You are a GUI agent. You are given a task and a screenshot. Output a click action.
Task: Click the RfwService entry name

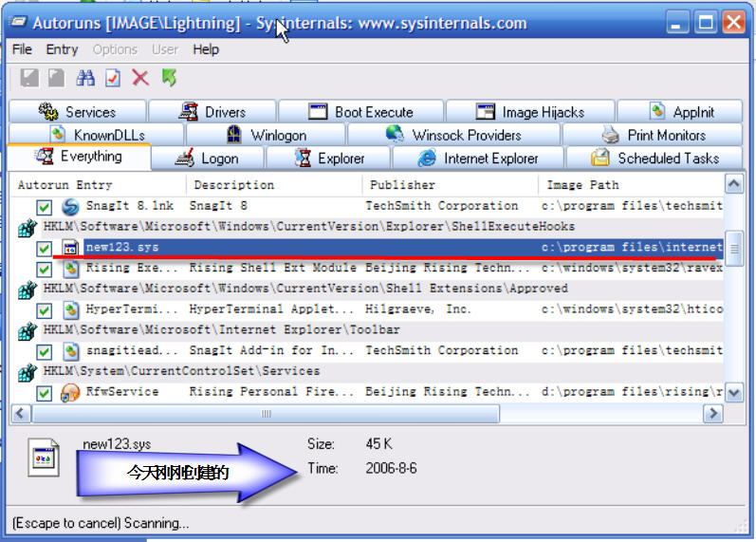pos(122,392)
